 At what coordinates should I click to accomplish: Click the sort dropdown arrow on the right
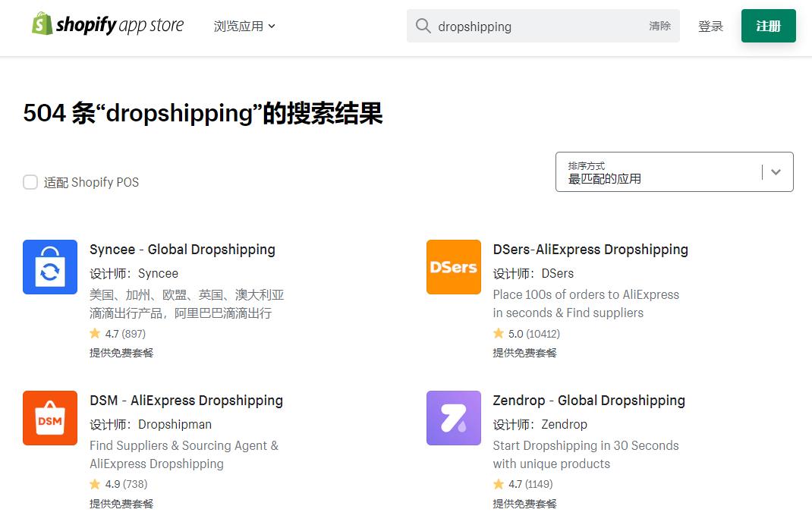click(x=776, y=171)
